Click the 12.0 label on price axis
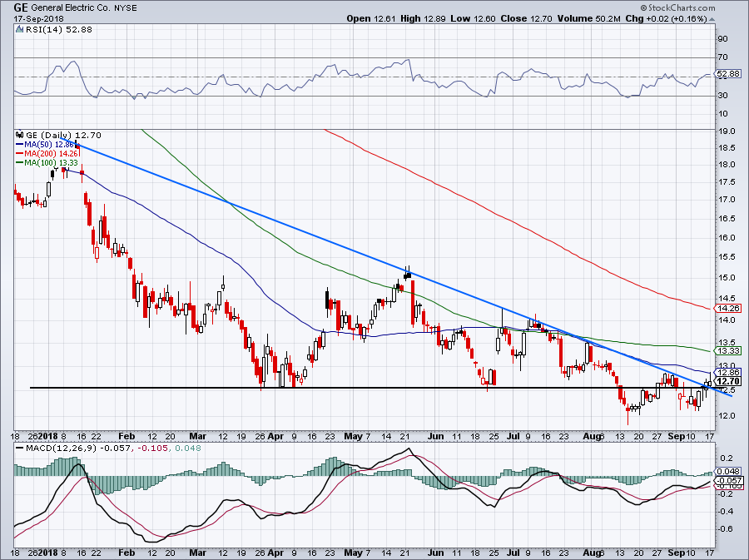Viewport: 749px width, 560px height. pyautogui.click(x=726, y=416)
